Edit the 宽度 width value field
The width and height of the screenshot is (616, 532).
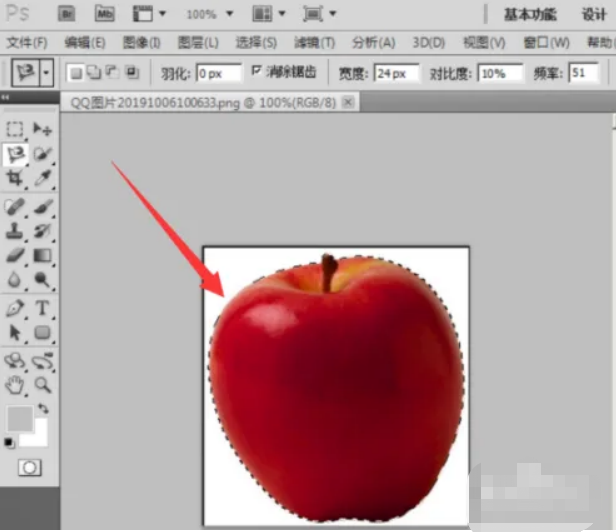[396, 73]
